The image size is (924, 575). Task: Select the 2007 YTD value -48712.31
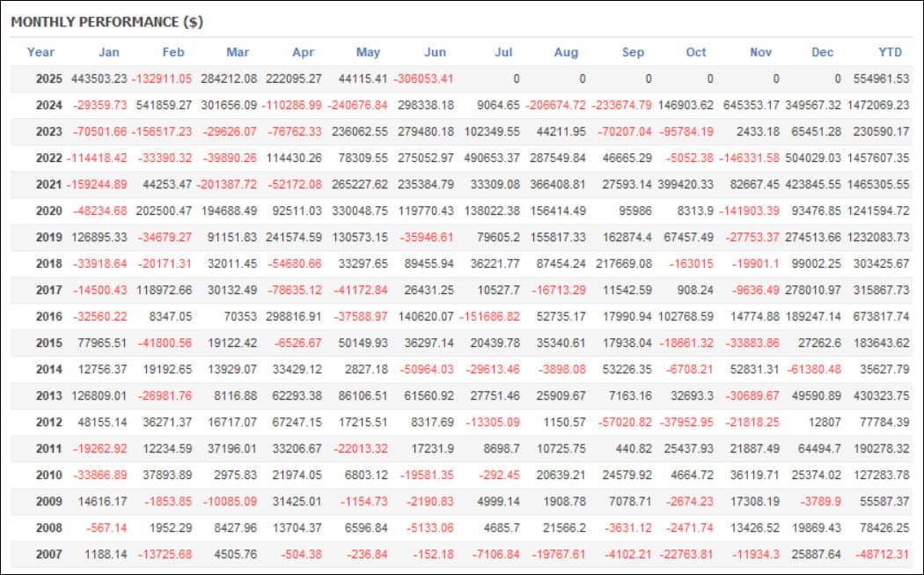pyautogui.click(x=881, y=554)
